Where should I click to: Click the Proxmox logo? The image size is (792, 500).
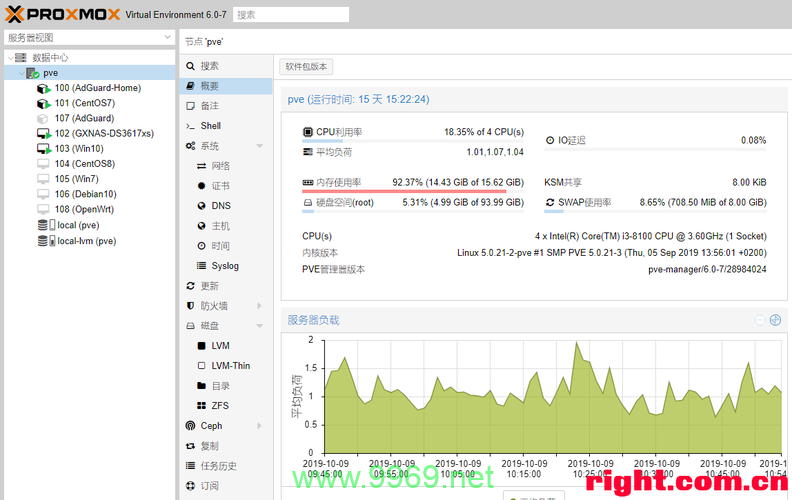pos(63,14)
